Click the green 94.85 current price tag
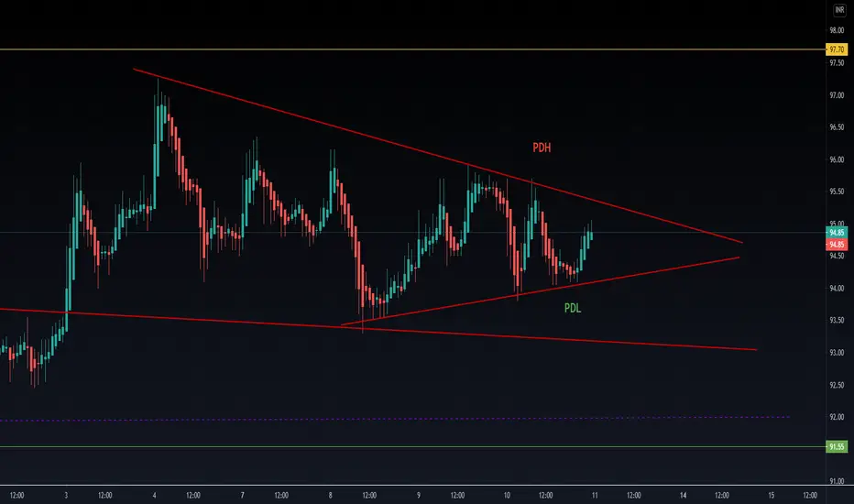Image resolution: width=854 pixels, height=504 pixels. click(837, 233)
